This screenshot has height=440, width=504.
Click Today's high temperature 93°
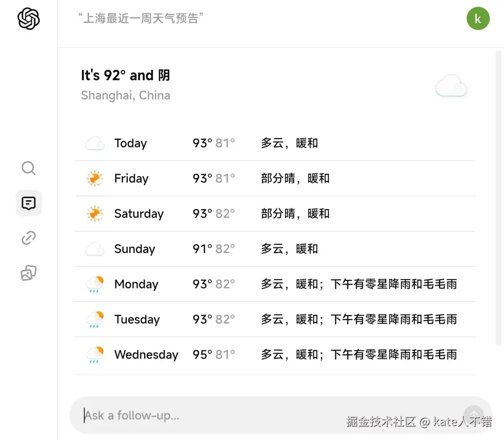click(202, 143)
